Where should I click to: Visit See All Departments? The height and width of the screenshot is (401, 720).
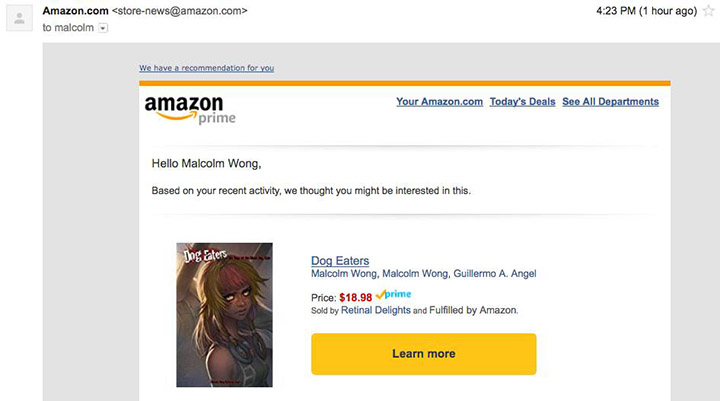pyautogui.click(x=610, y=101)
